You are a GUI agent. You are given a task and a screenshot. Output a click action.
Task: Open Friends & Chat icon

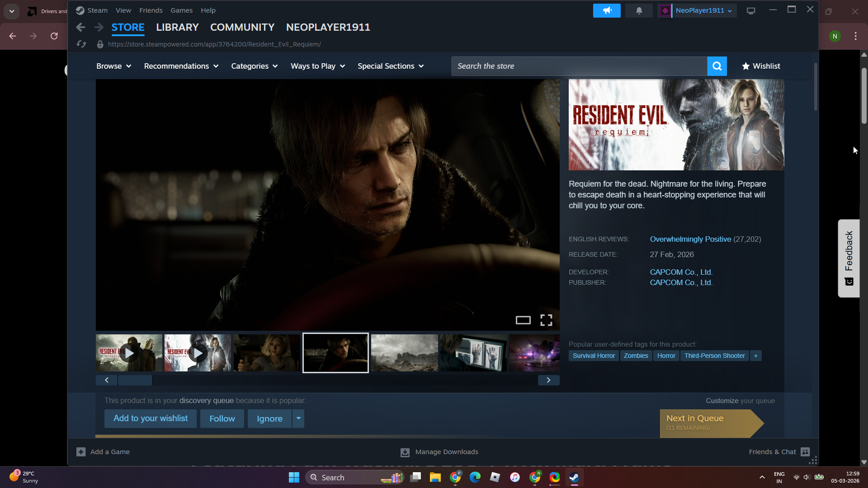(x=805, y=452)
